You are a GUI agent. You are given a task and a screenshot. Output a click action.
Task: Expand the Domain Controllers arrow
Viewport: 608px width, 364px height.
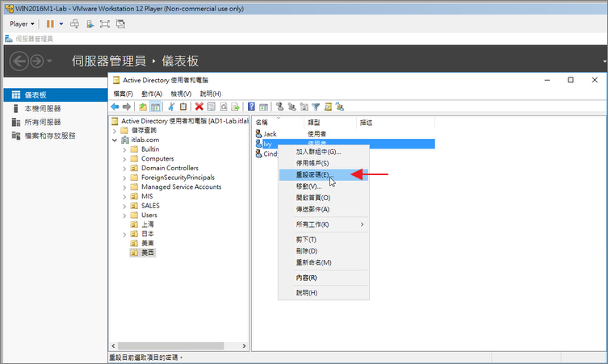(x=124, y=168)
